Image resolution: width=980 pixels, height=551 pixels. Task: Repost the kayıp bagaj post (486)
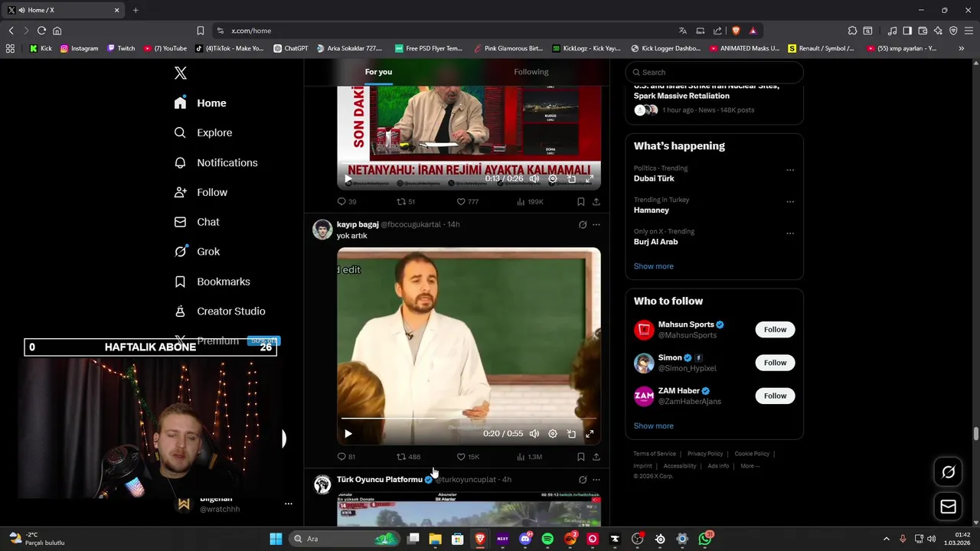click(x=408, y=457)
